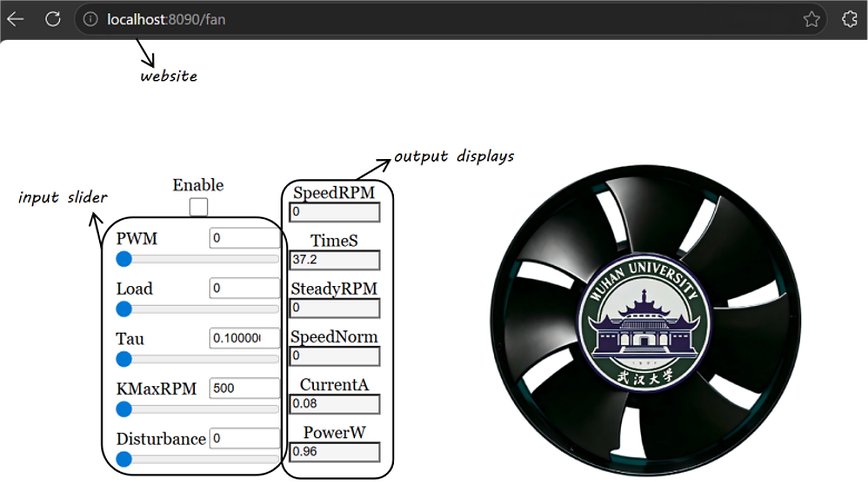The image size is (868, 482).
Task: Click the Disturbance value input field
Action: pyautogui.click(x=244, y=438)
